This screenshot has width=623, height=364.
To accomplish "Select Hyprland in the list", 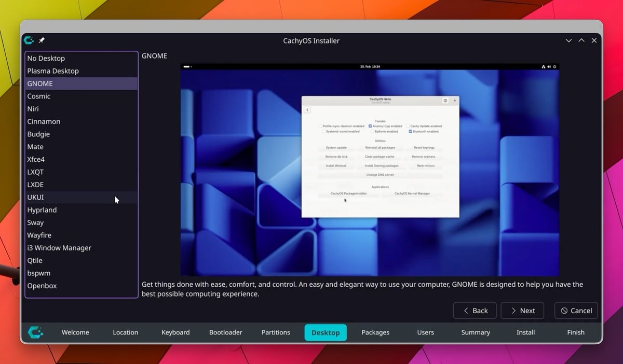I will click(x=82, y=210).
